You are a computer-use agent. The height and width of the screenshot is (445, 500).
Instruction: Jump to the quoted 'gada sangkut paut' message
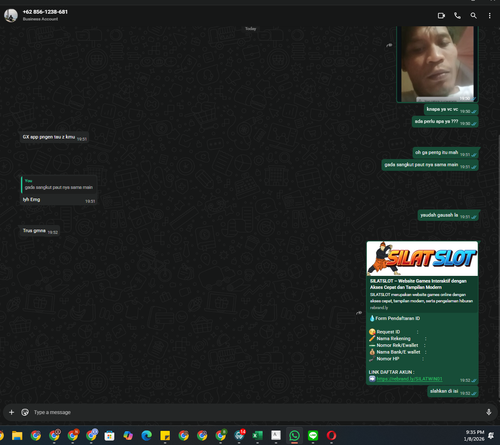coord(59,185)
